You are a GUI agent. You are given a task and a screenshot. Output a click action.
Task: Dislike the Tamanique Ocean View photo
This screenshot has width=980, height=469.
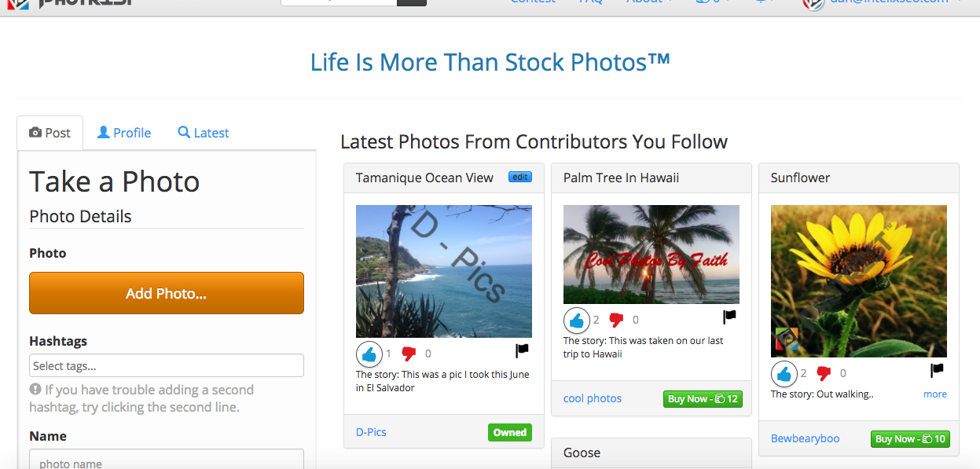[x=409, y=354]
